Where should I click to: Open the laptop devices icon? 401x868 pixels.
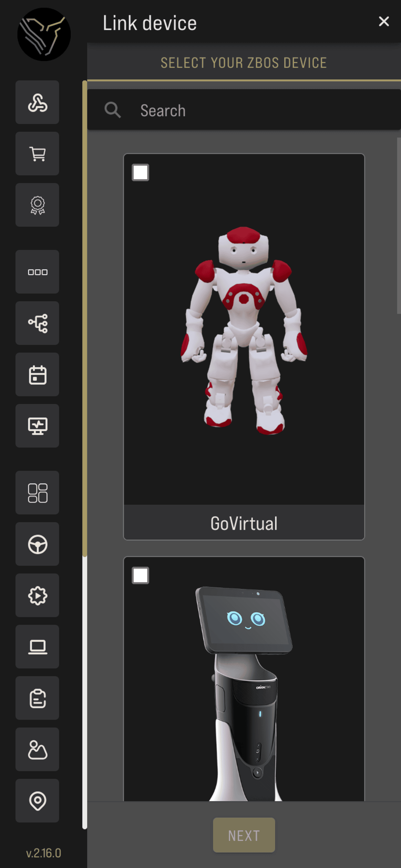(x=37, y=646)
